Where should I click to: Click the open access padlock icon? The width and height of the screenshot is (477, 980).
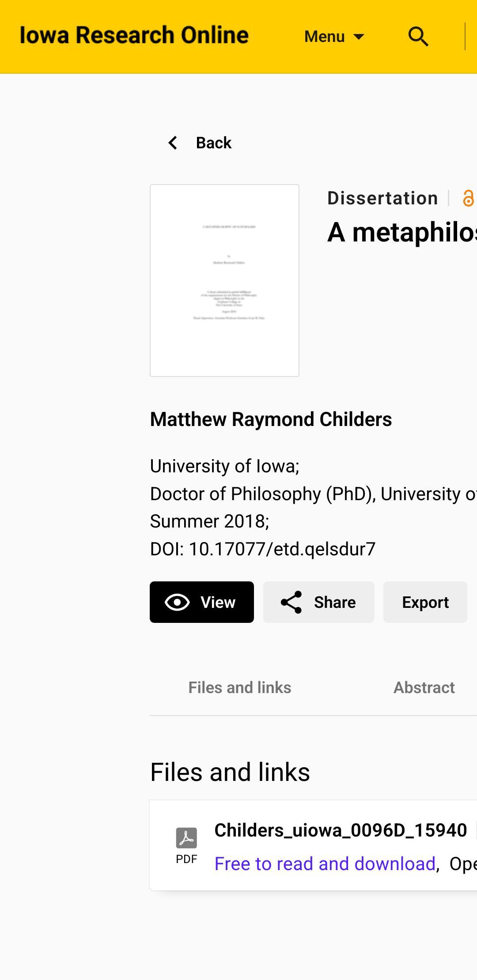[x=468, y=198]
